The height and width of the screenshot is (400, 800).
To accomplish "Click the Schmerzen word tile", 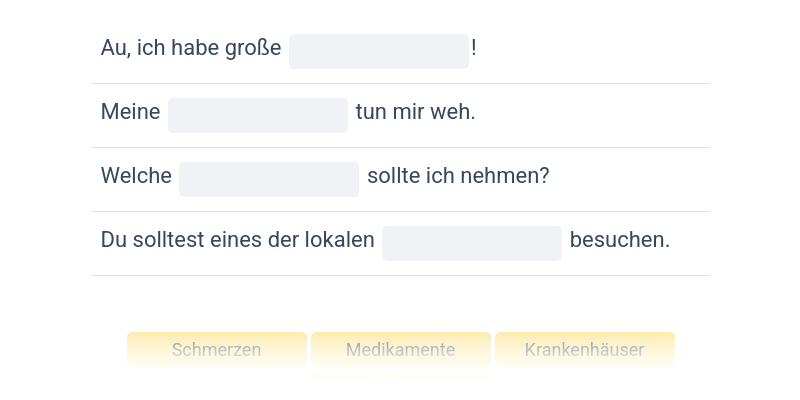I will pos(216,350).
